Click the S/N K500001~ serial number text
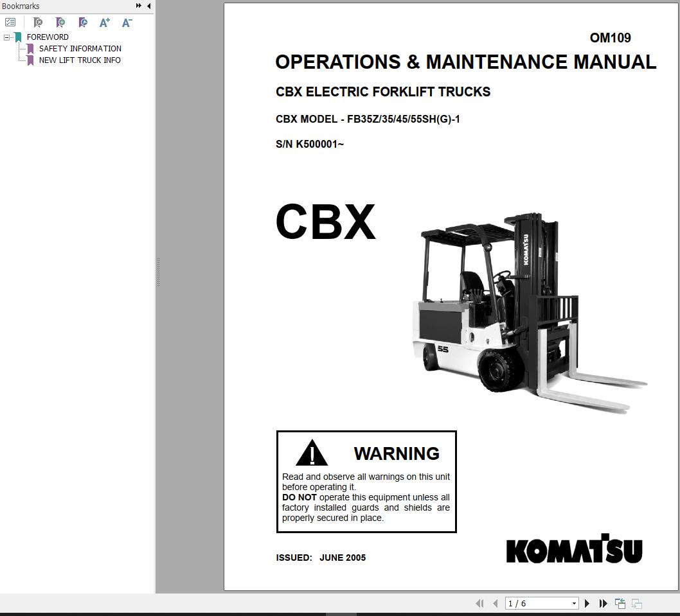This screenshot has height=616, width=680. [310, 144]
